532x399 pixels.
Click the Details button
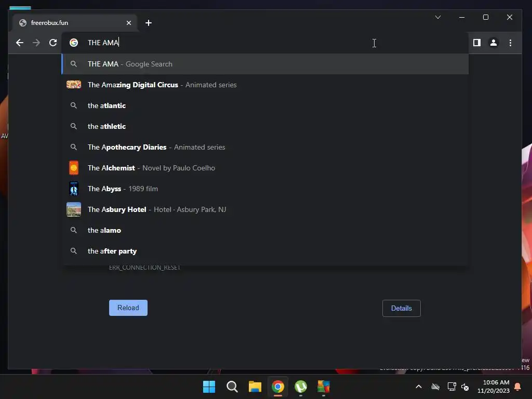(x=402, y=308)
